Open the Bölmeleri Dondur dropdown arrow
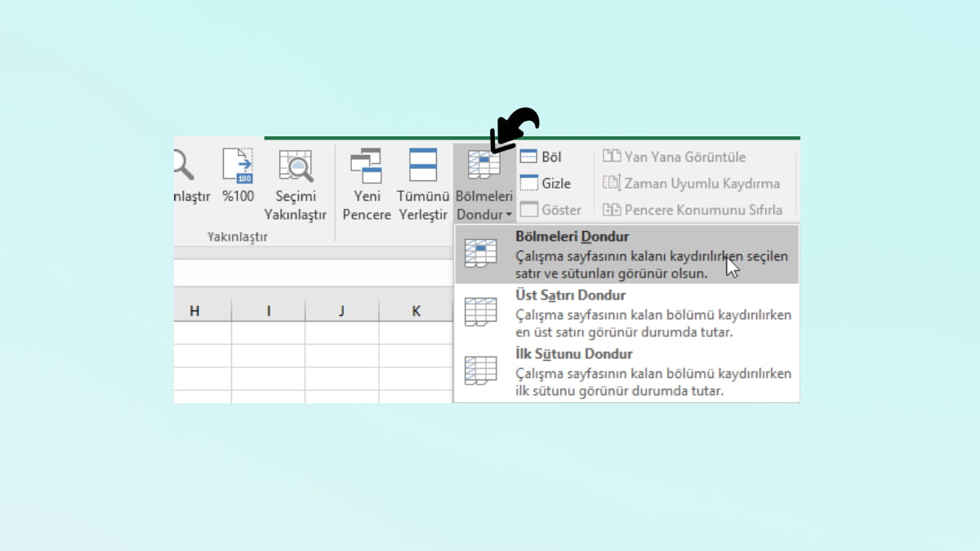The height and width of the screenshot is (551, 980). (x=509, y=215)
